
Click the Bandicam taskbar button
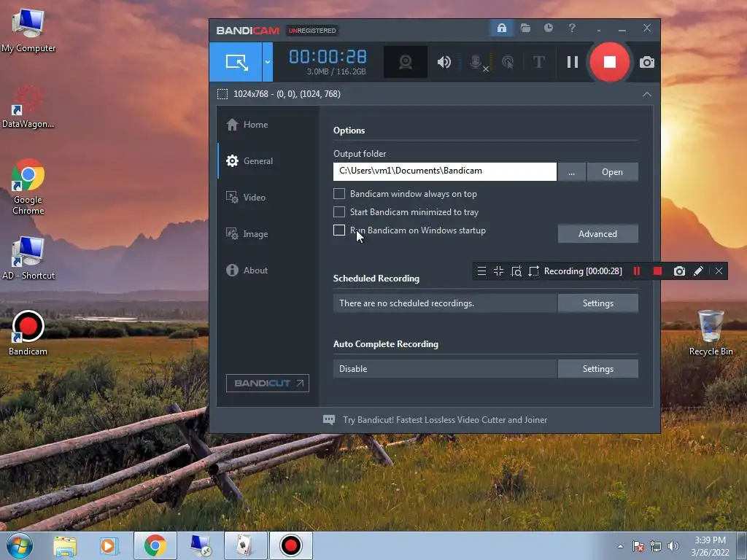coord(290,545)
